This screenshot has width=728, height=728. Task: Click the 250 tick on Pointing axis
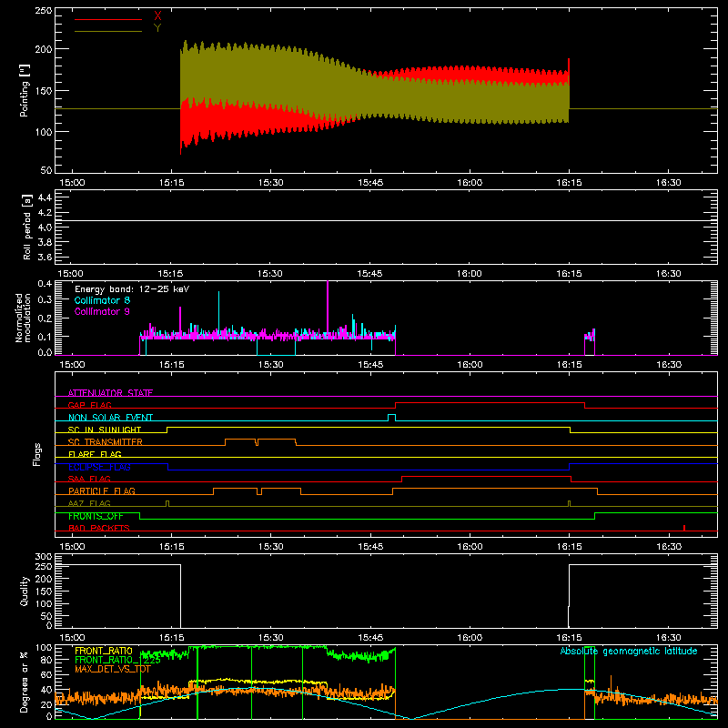click(x=44, y=10)
